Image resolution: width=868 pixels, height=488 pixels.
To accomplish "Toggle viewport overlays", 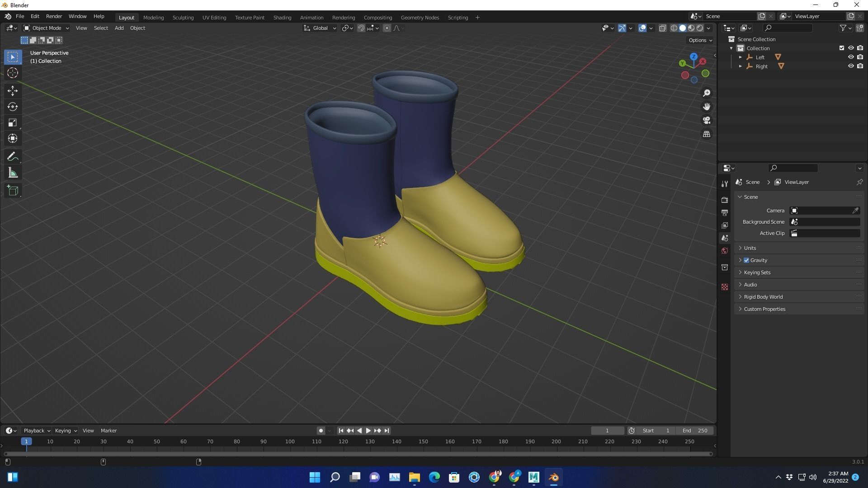I will tap(642, 28).
